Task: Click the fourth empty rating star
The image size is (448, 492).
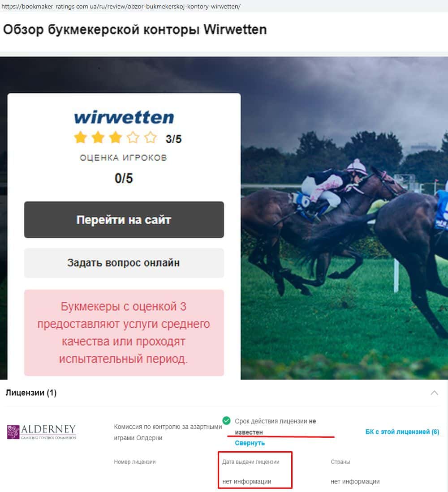Action: (x=133, y=138)
